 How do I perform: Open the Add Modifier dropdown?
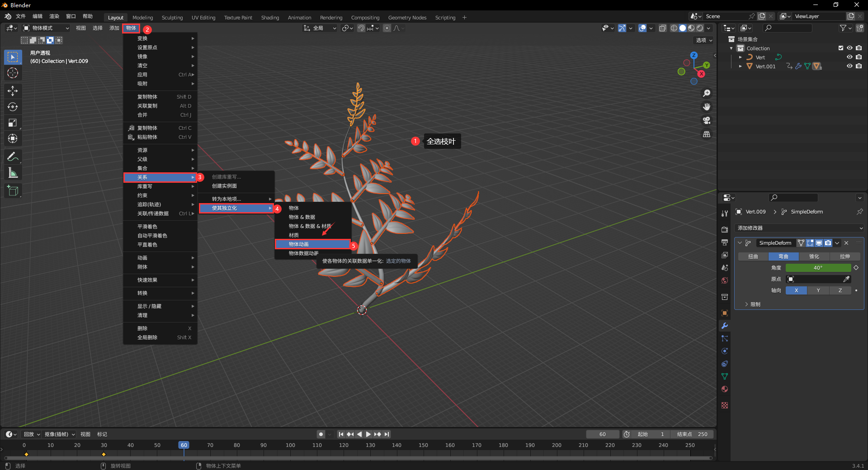(799, 228)
